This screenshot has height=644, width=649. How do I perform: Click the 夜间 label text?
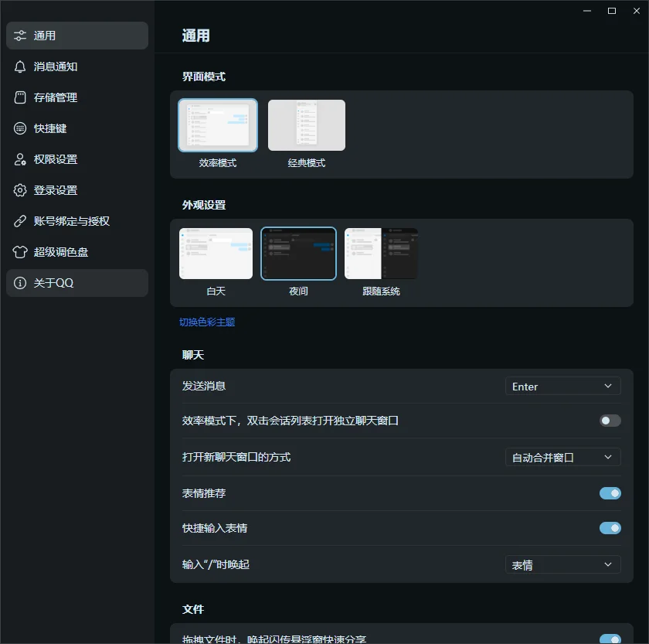point(298,291)
